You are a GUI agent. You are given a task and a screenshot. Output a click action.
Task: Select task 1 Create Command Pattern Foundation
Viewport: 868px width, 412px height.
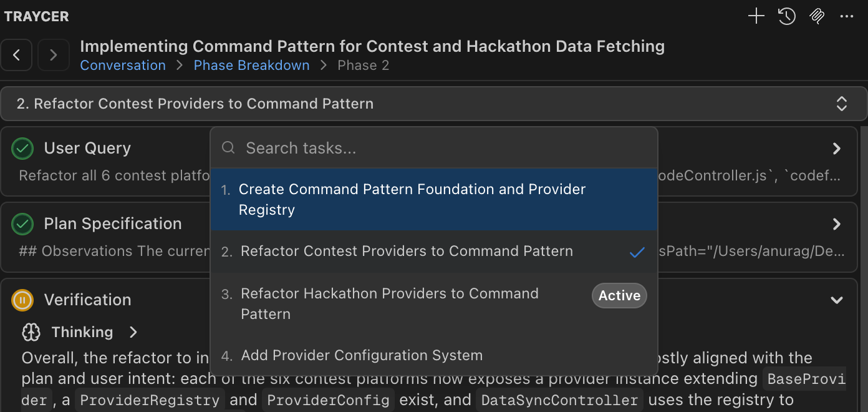pos(412,199)
